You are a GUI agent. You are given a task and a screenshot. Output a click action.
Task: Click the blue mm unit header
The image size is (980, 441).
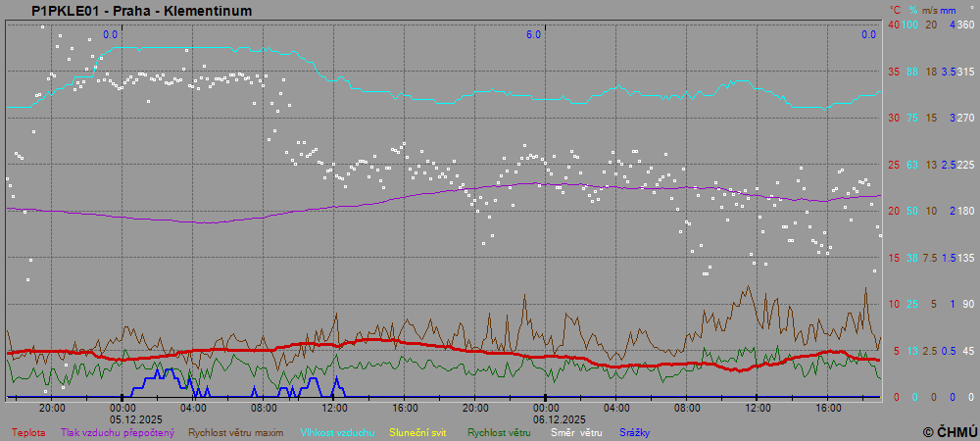(948, 9)
